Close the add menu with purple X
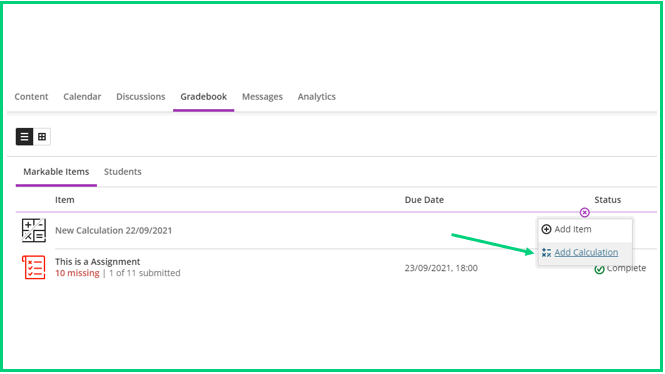 click(584, 212)
